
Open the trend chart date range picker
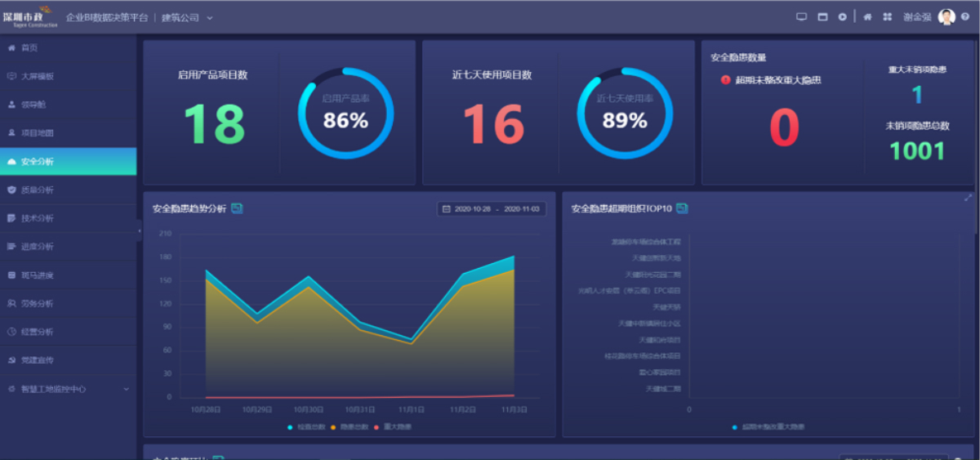(492, 209)
